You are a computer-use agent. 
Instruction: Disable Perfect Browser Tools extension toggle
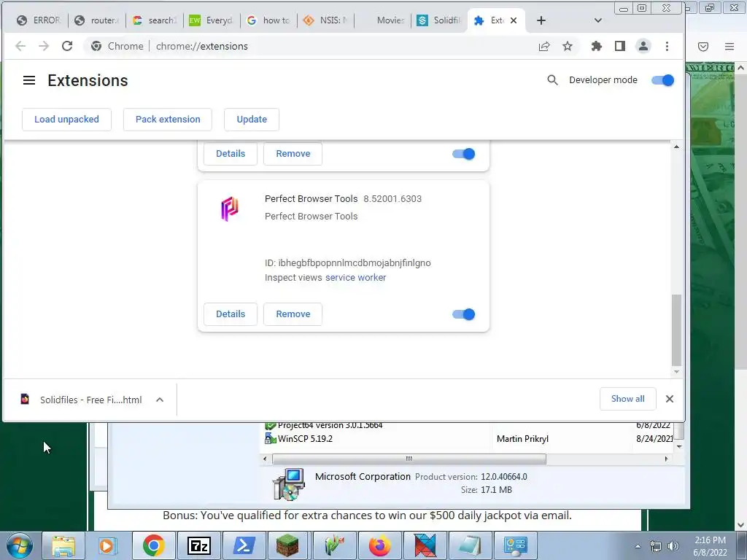click(x=463, y=314)
